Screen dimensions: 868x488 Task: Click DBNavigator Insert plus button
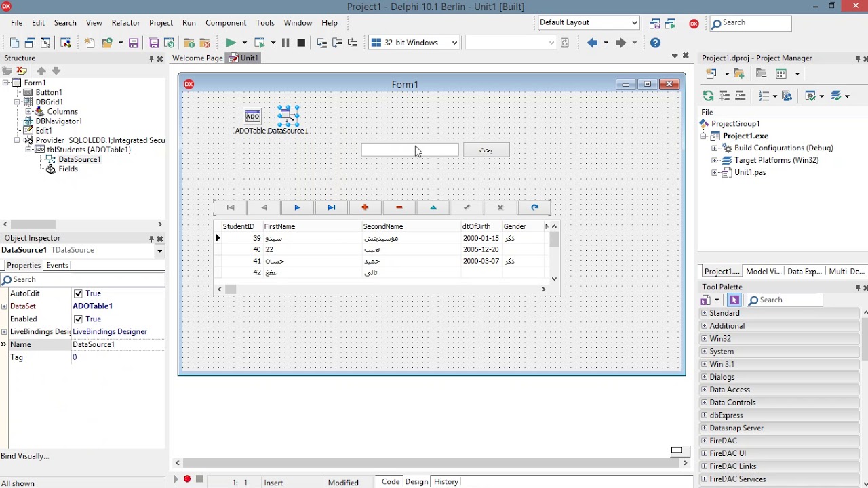tap(365, 207)
